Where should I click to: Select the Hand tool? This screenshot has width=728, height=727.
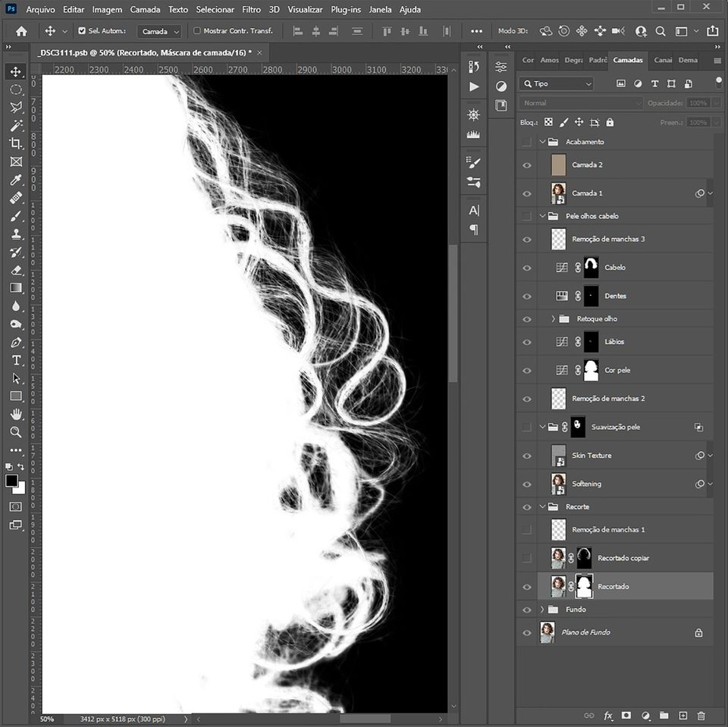[16, 414]
